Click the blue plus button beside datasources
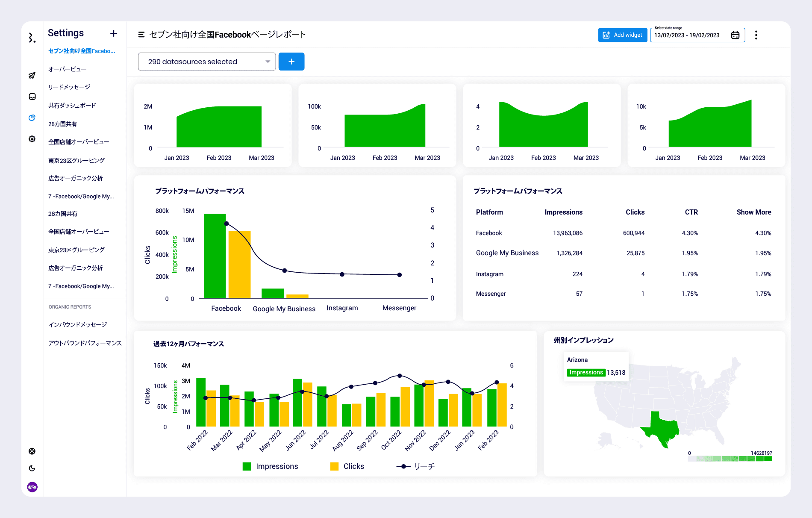 (291, 62)
